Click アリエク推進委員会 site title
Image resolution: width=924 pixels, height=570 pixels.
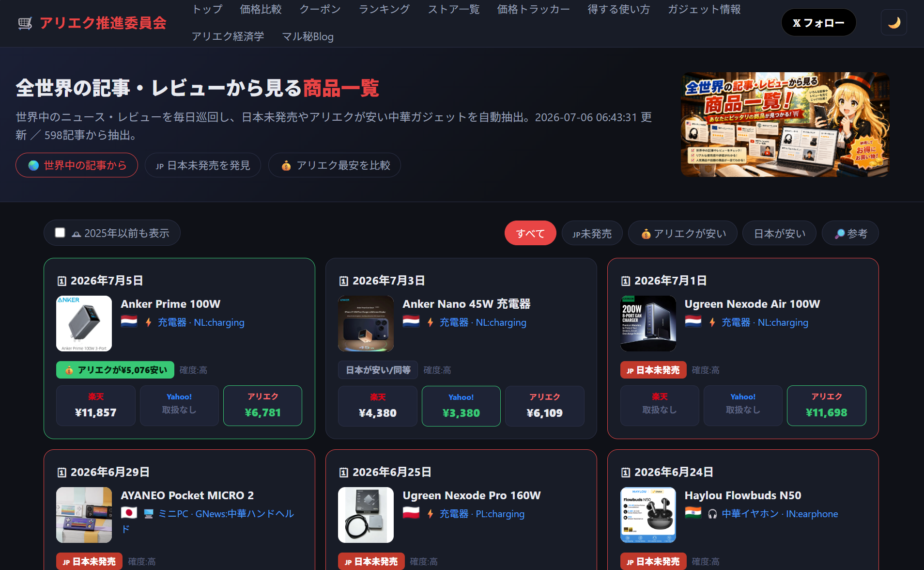pos(103,23)
